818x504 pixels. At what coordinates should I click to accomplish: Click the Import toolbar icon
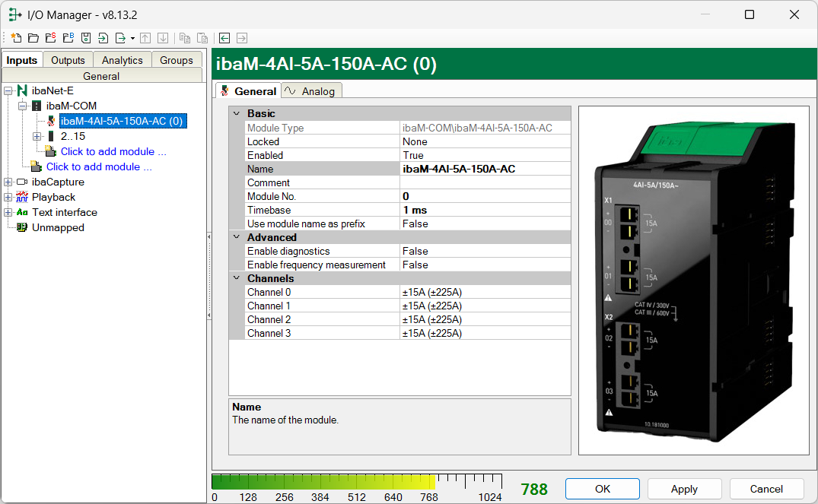tap(103, 38)
